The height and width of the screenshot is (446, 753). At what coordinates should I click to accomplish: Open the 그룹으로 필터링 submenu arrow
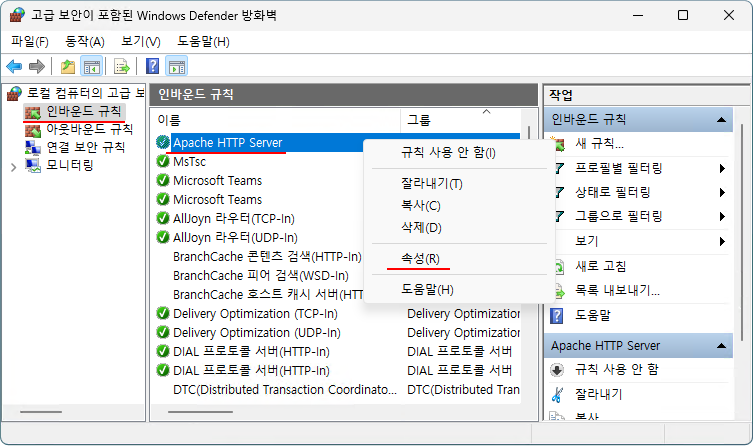(x=722, y=217)
